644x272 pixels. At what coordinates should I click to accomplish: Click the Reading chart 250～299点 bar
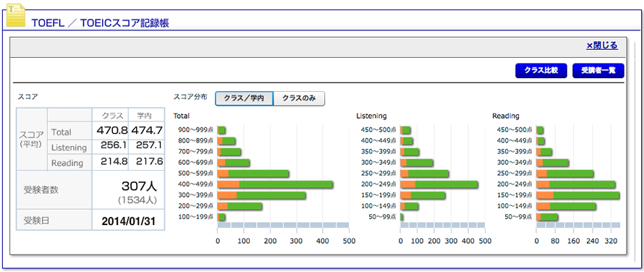[x=565, y=174]
